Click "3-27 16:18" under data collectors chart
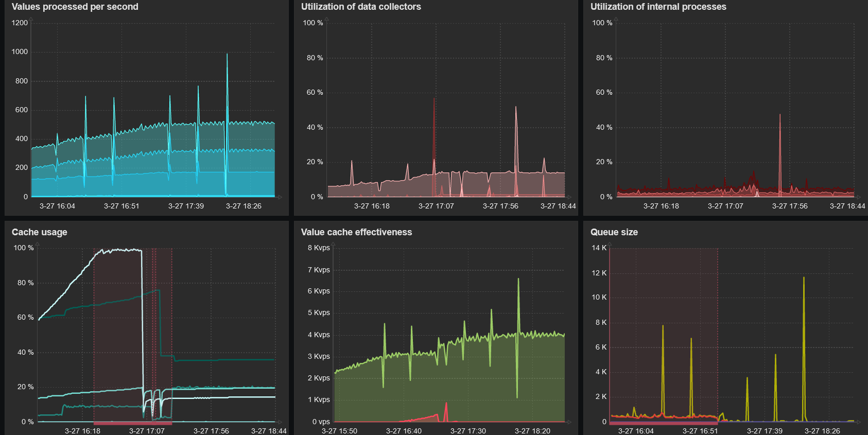The width and height of the screenshot is (868, 435). click(x=372, y=206)
